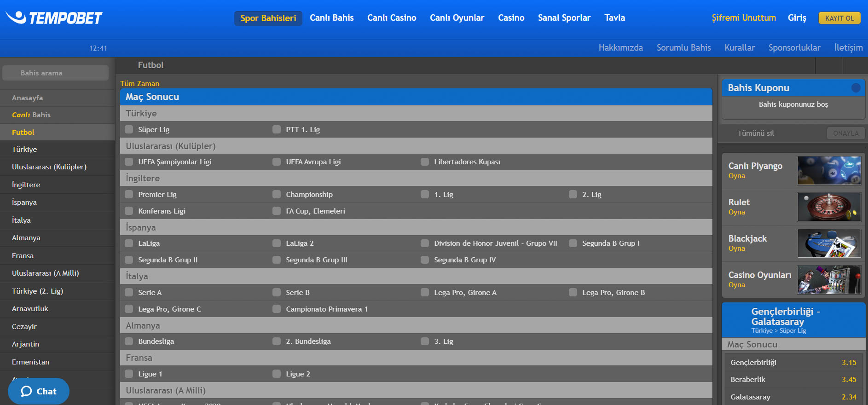Click the Giriş login link
Image resolution: width=868 pixels, height=405 pixels.
tap(797, 18)
